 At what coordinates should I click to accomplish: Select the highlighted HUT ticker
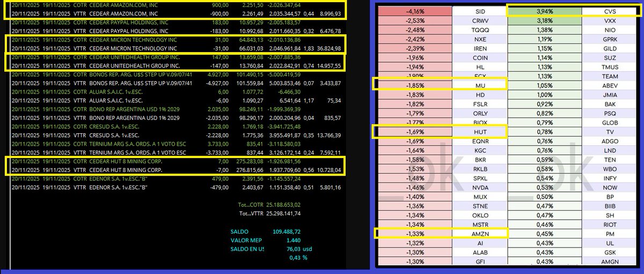pos(480,132)
